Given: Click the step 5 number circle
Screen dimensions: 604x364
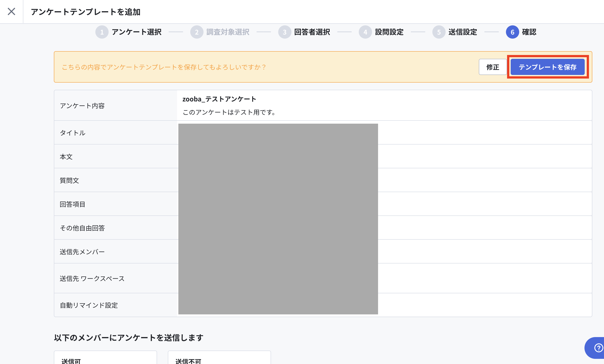Looking at the screenshot, I should coord(439,32).
